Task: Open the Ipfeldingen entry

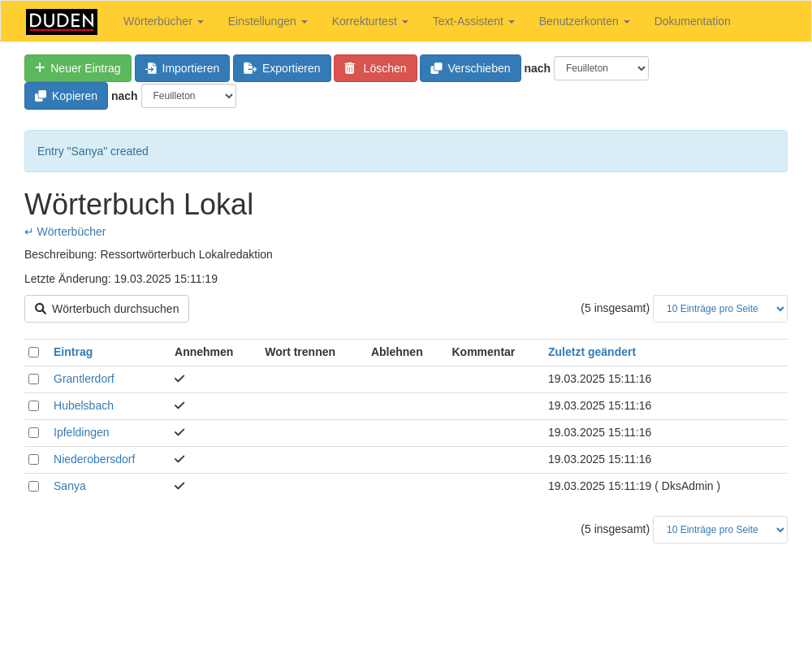Action: point(81,432)
